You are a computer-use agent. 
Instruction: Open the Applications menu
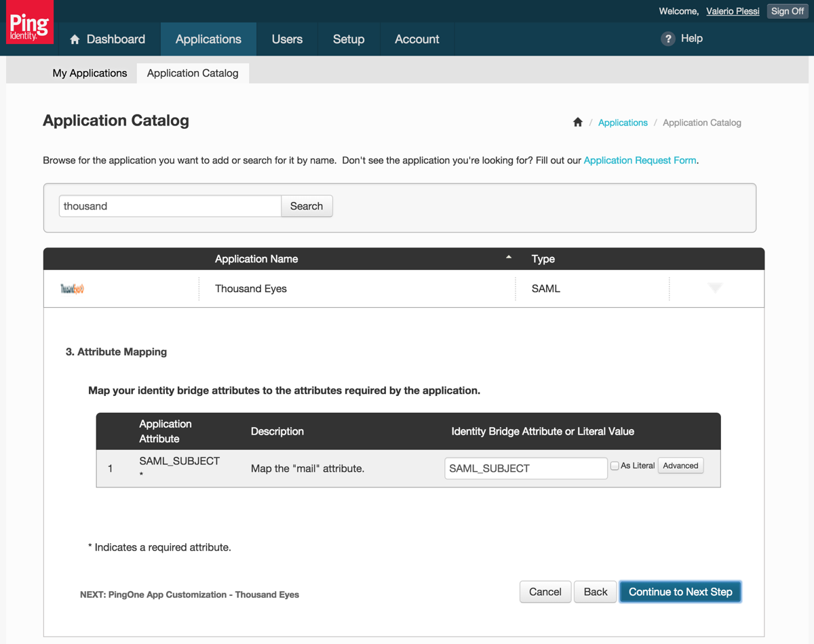coord(208,39)
